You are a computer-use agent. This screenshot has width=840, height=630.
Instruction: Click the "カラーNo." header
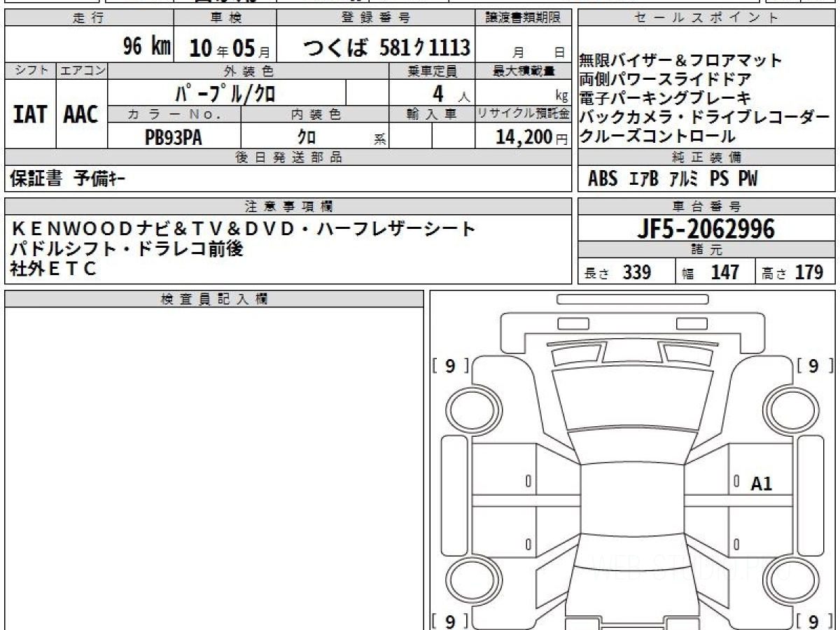[174, 113]
